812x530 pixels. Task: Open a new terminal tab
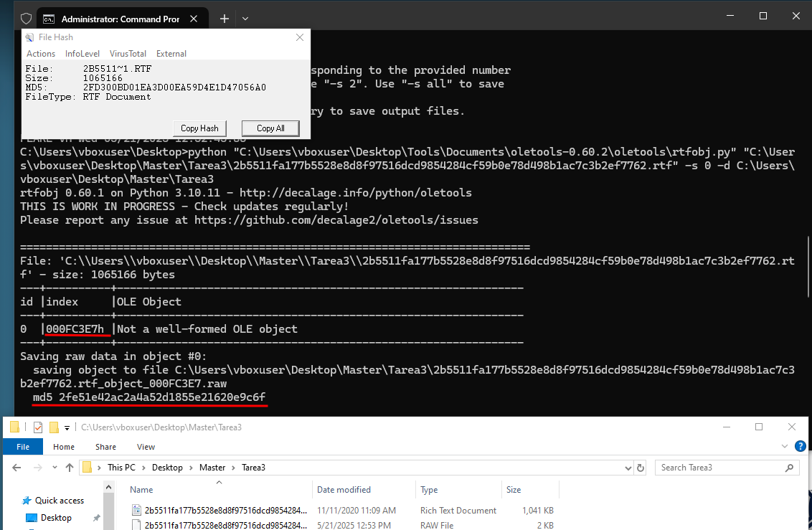(225, 19)
